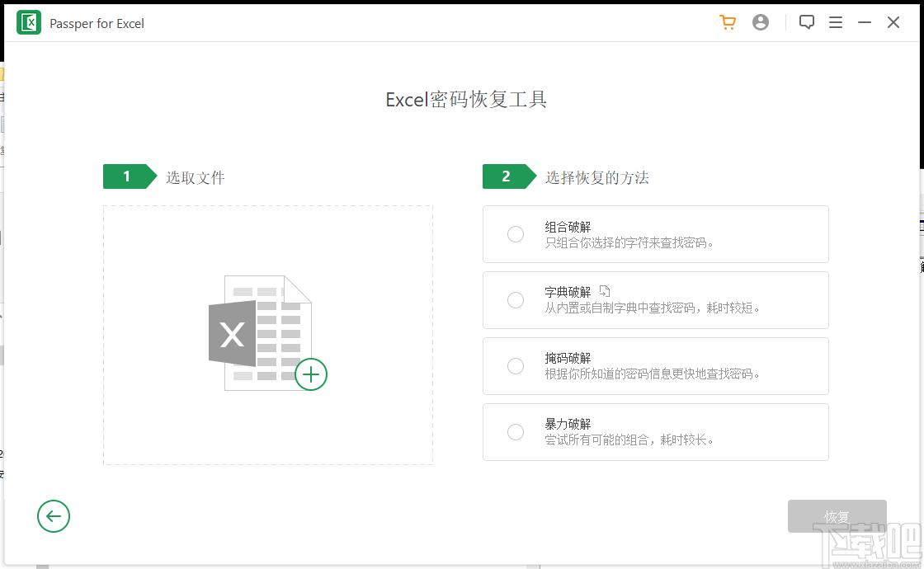Click the Excel file drop area
Screen dimensions: 924x569
coord(268,335)
